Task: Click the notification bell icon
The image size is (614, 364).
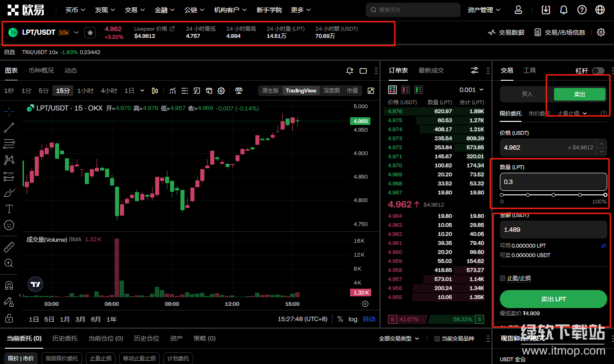Action: point(563,10)
